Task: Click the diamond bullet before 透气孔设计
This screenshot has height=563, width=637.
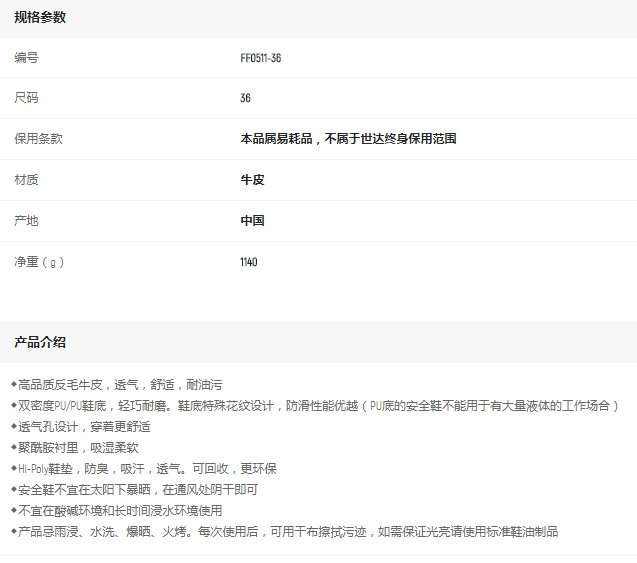Action: (14, 426)
